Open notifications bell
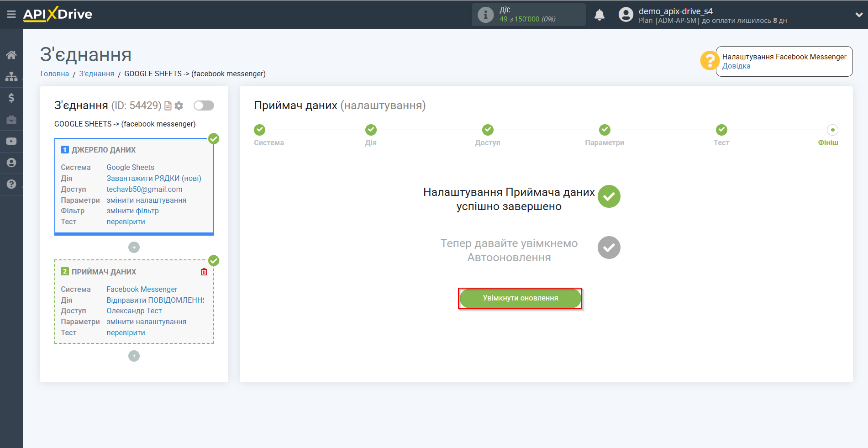 point(600,15)
